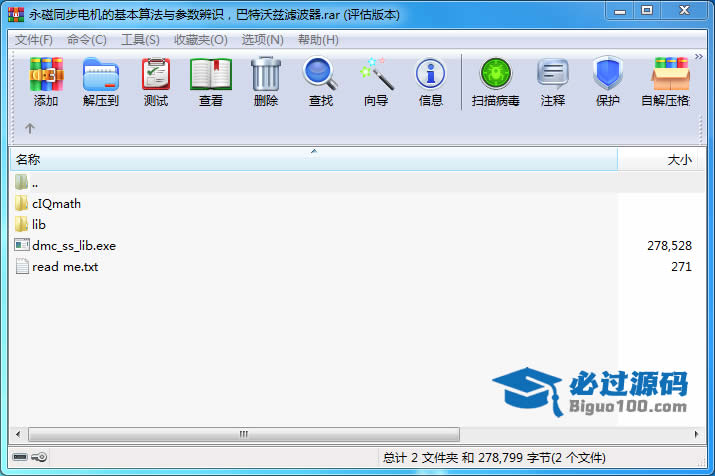
Task: Go up one level arrow
Action: click(x=30, y=128)
